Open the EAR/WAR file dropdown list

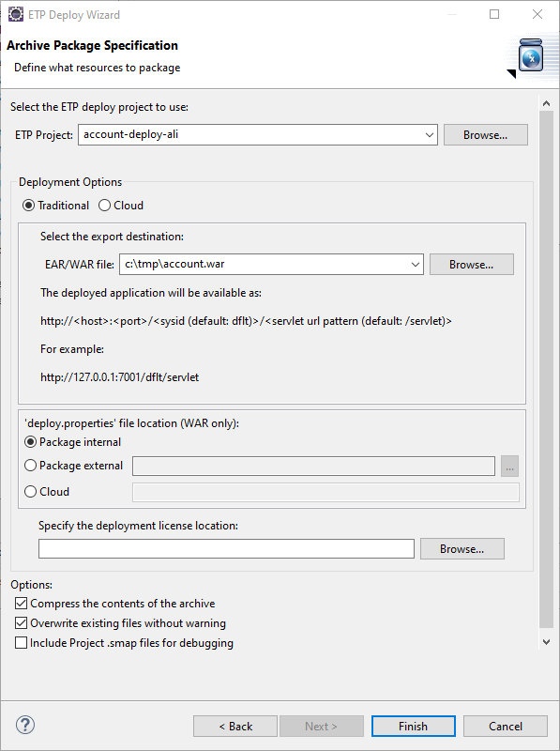coord(415,265)
